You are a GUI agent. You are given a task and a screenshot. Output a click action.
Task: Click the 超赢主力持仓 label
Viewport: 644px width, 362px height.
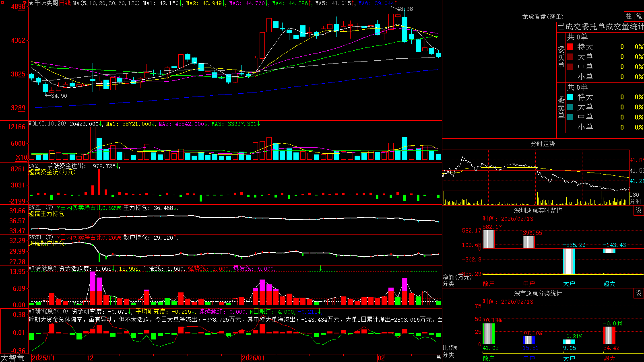(46, 214)
